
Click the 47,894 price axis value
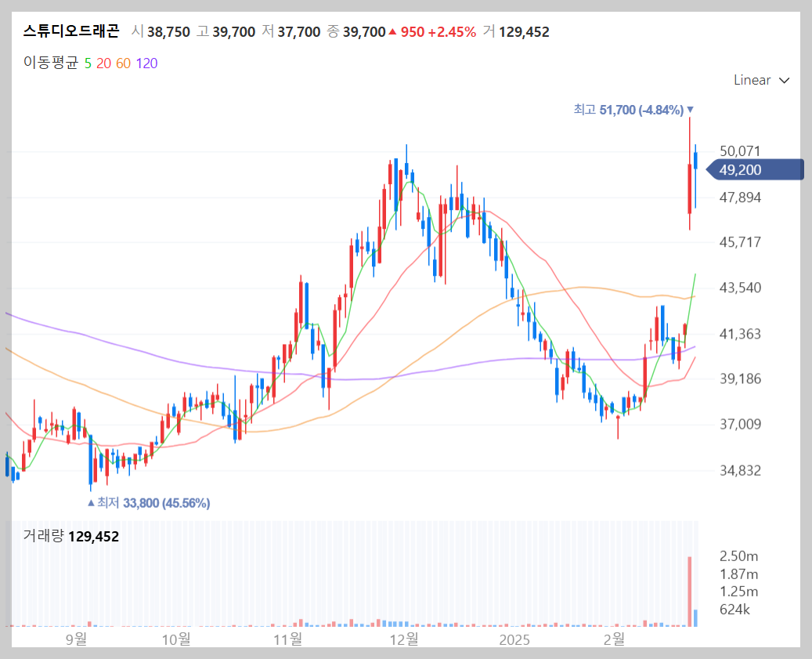click(740, 197)
